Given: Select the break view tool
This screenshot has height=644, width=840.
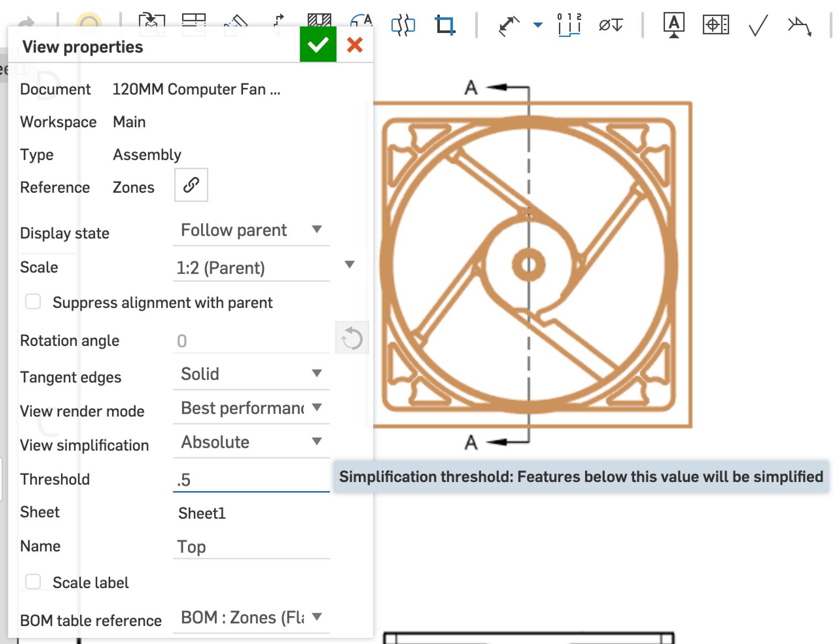Looking at the screenshot, I should pos(404,24).
